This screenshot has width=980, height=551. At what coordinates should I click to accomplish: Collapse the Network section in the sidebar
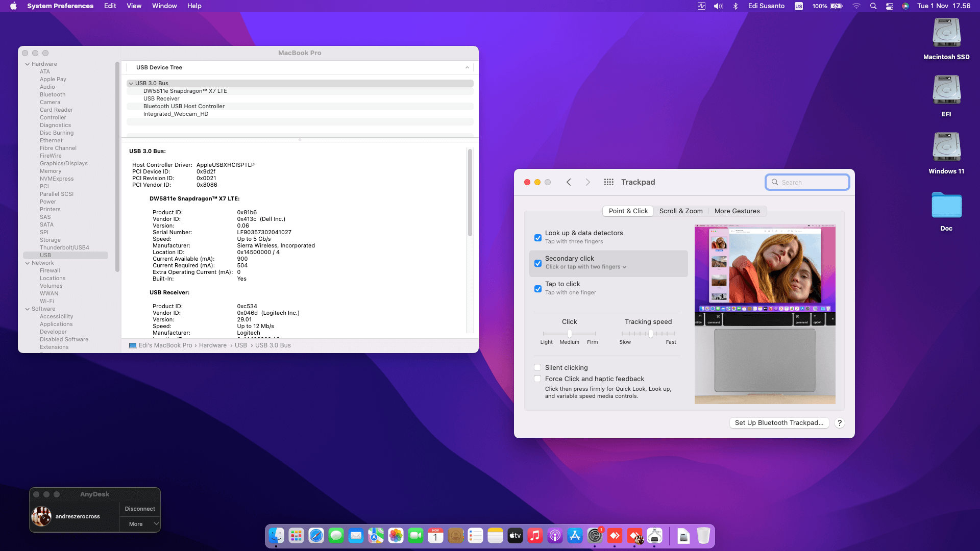point(28,263)
